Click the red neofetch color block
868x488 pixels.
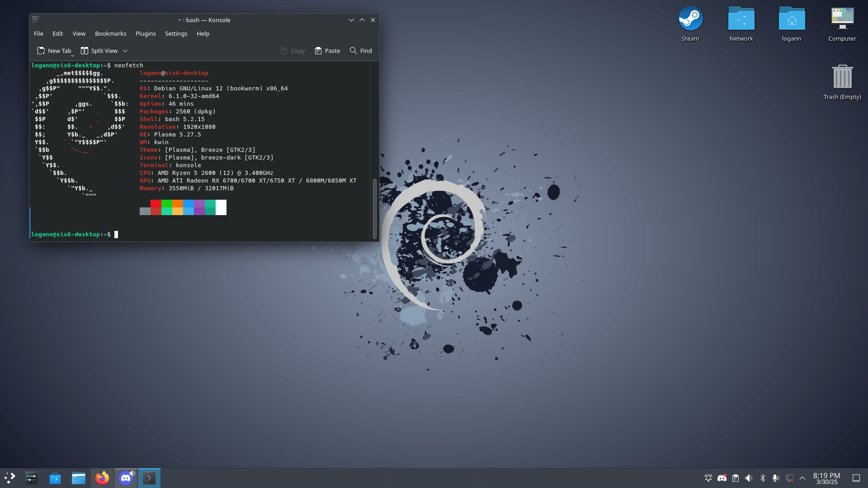[x=156, y=203]
